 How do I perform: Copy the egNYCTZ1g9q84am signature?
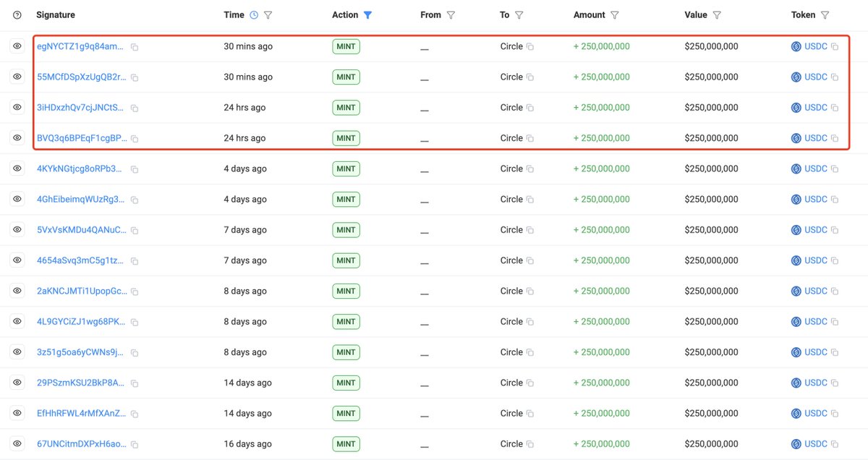(135, 47)
